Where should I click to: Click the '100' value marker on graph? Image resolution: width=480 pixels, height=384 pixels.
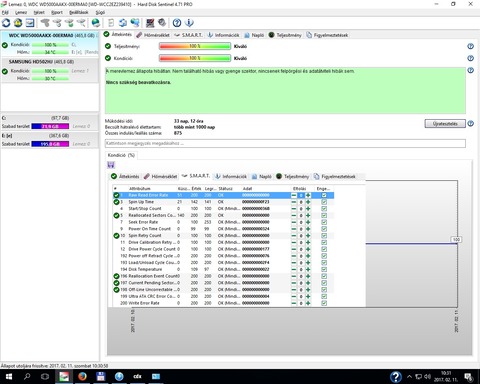[456, 240]
